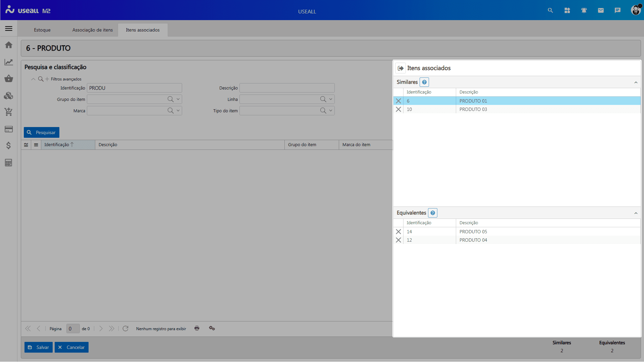644x362 pixels.
Task: Collapse the Similares section
Action: pos(636,82)
